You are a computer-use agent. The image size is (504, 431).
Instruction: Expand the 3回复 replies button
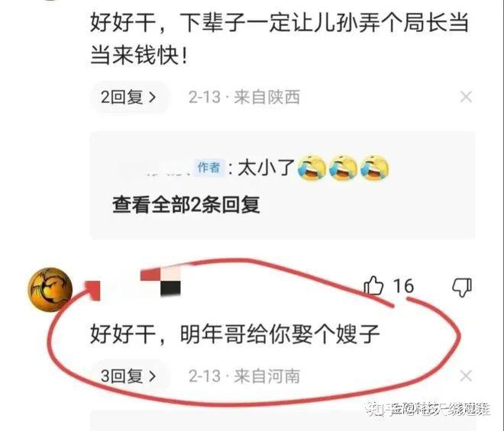[x=129, y=376]
